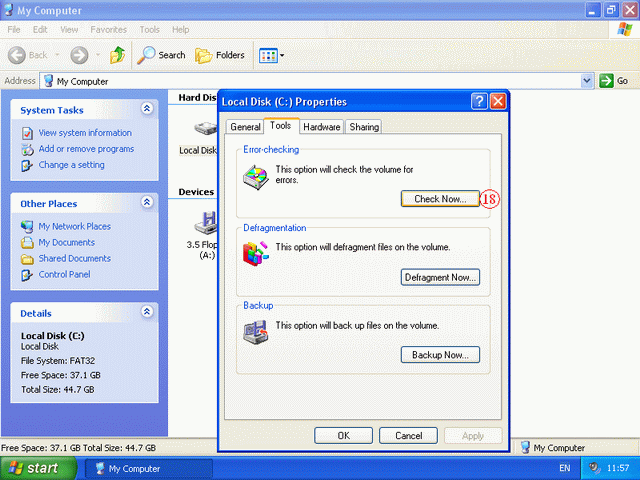Viewport: 640px width, 480px height.
Task: Click the View system information icon
Action: [x=27, y=133]
